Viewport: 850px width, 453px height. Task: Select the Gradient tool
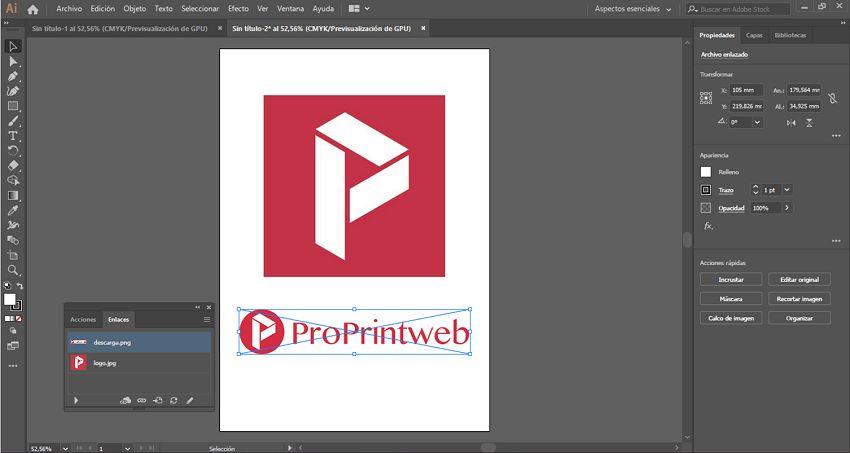click(x=13, y=195)
